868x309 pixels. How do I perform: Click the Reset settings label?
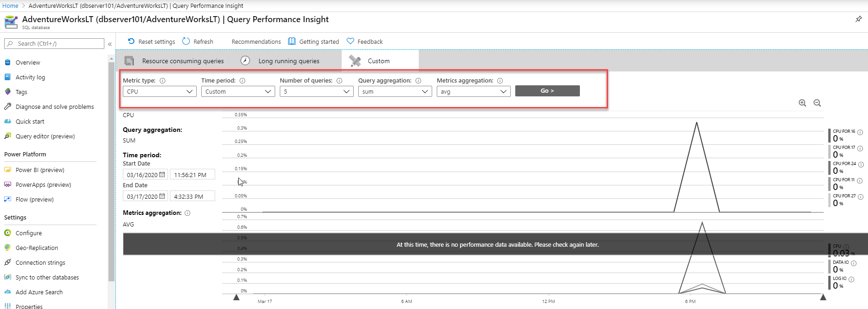coord(157,42)
